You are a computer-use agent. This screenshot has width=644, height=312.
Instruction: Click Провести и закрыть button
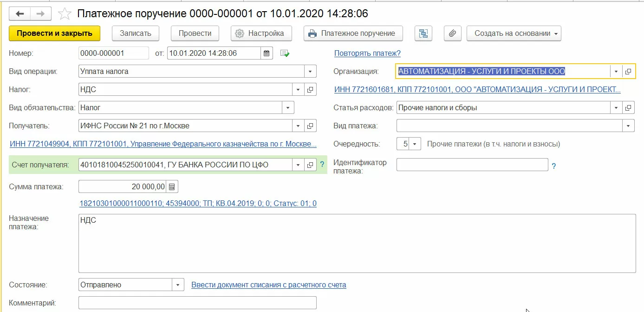54,33
